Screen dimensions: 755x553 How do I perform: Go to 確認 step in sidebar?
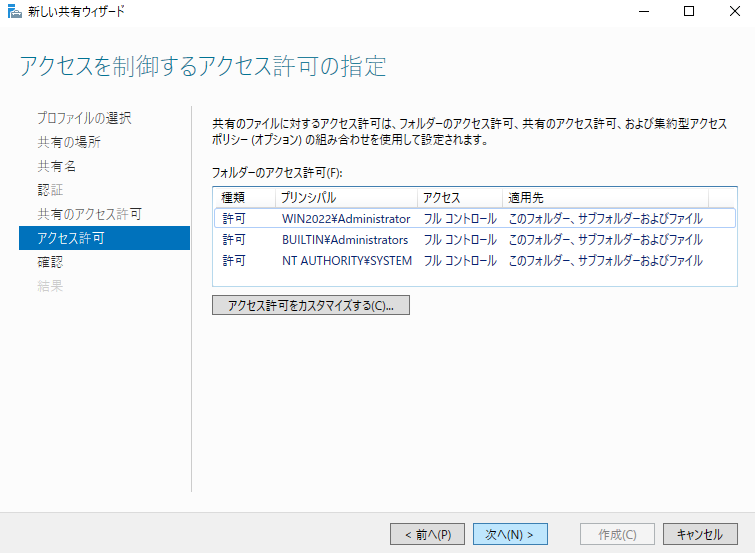[x=50, y=262]
